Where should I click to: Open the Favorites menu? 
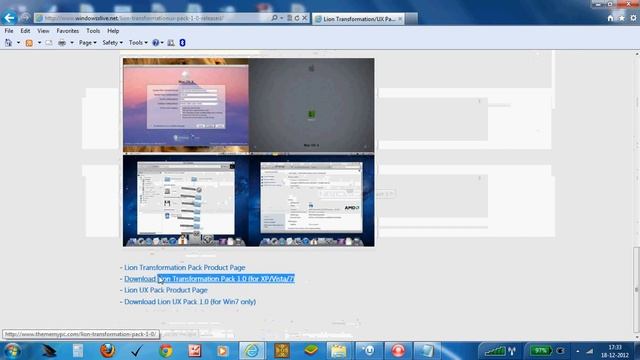[x=68, y=31]
